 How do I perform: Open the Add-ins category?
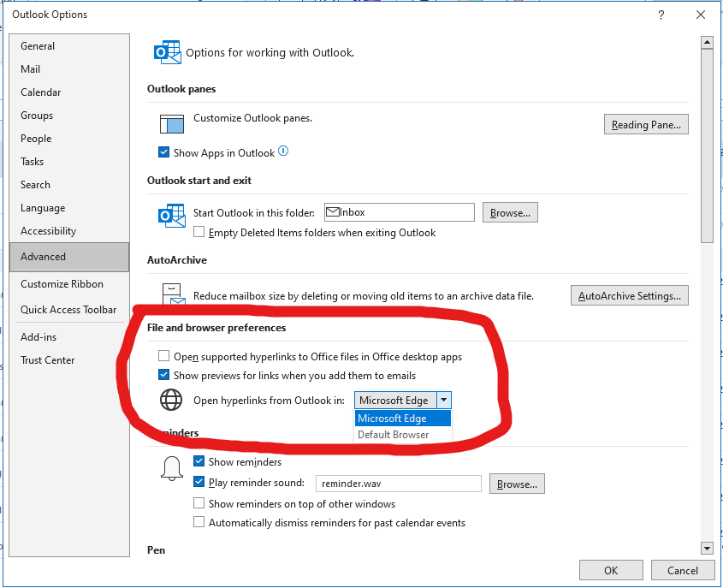[x=69, y=337]
